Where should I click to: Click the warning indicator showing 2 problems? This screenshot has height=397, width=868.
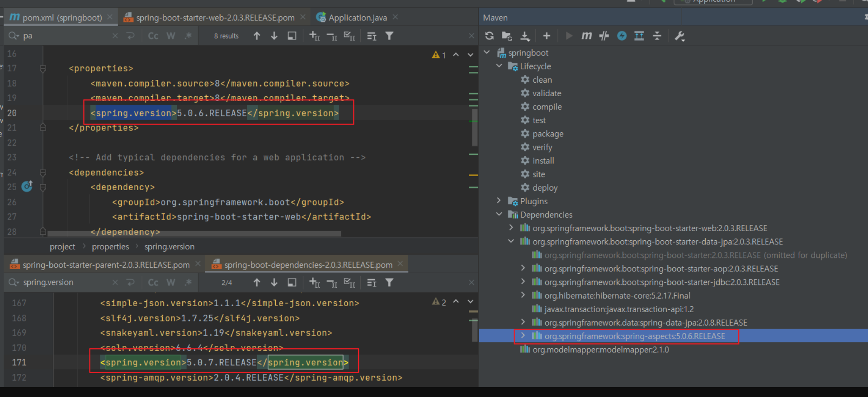[439, 302]
